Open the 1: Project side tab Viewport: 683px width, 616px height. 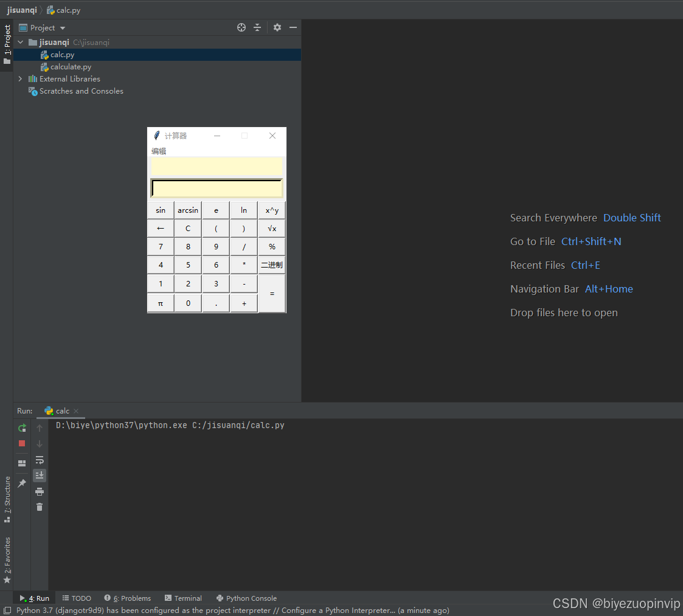click(7, 44)
